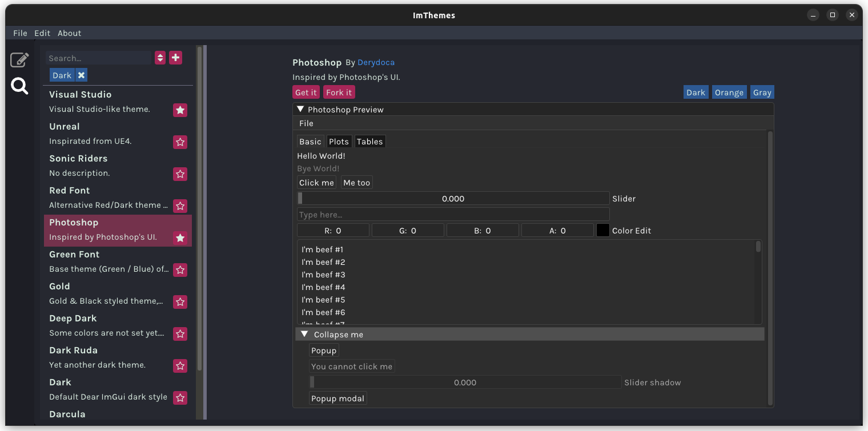
Task: Toggle favorite star for Photoshop theme
Action: [180, 238]
